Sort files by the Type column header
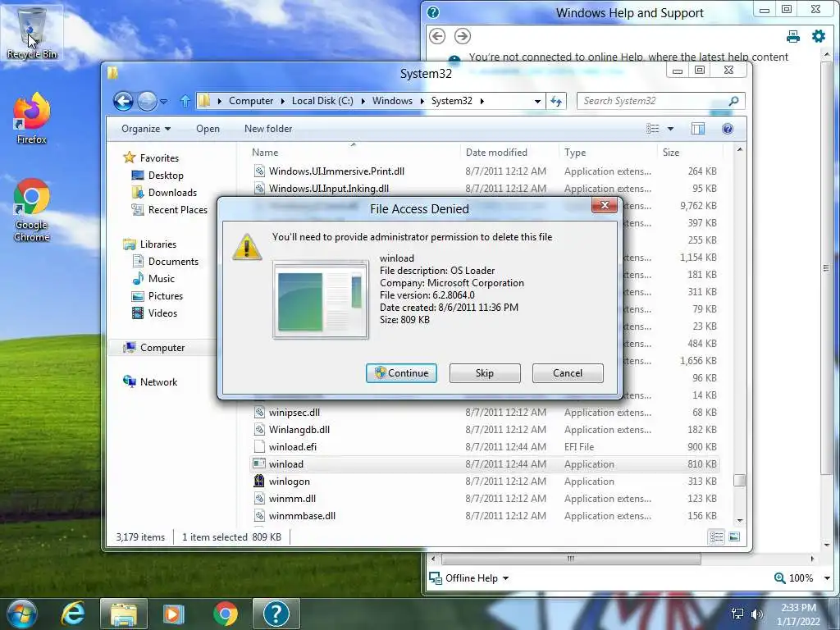 point(608,152)
